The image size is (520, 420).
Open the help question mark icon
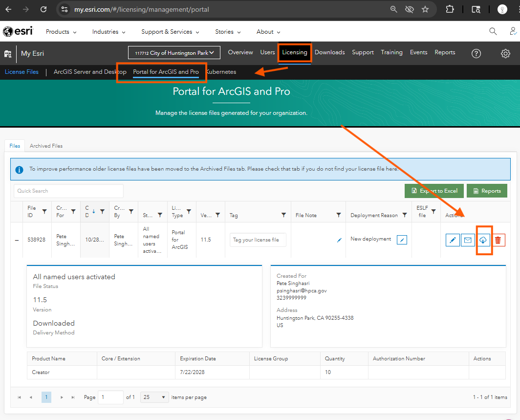point(476,53)
